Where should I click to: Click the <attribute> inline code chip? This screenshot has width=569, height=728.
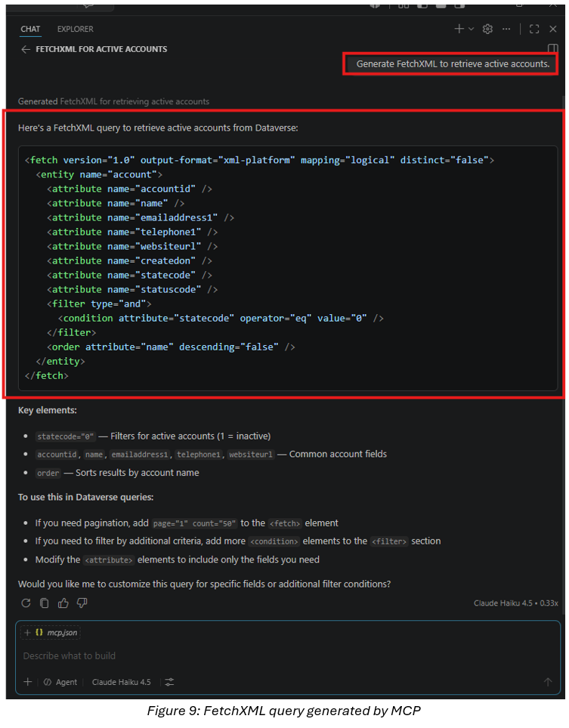[x=109, y=560]
